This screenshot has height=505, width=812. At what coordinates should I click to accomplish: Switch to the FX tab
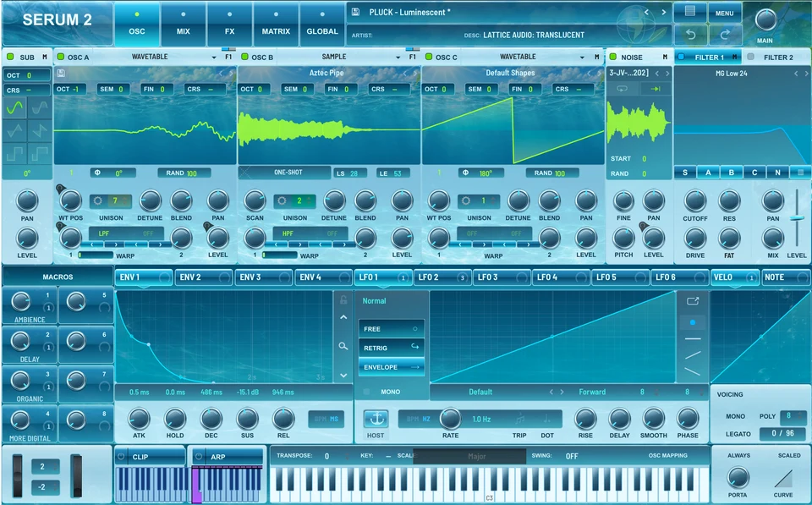229,24
